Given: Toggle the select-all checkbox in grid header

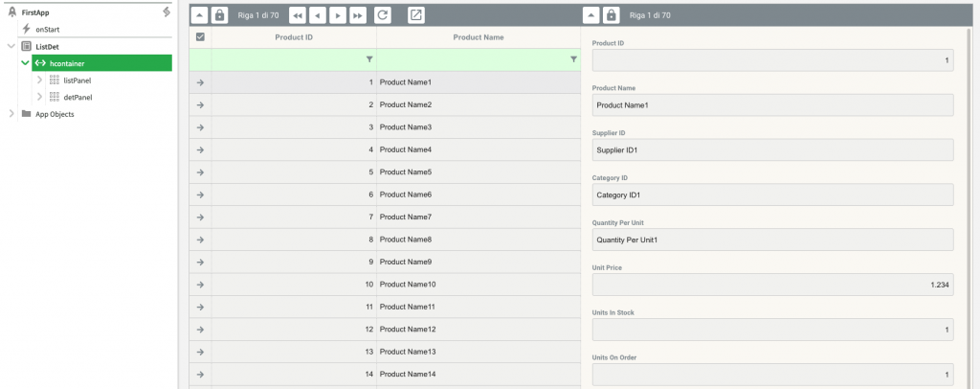Looking at the screenshot, I should click(200, 37).
